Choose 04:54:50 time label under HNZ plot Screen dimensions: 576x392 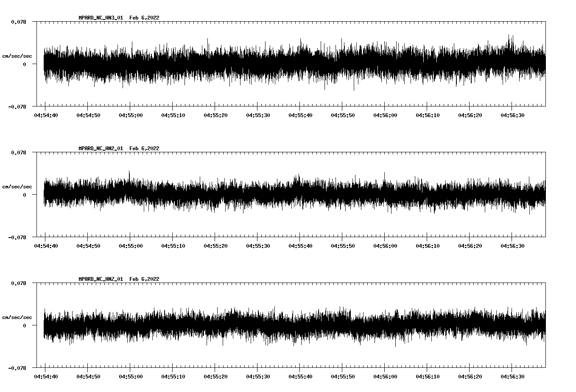[88, 377]
